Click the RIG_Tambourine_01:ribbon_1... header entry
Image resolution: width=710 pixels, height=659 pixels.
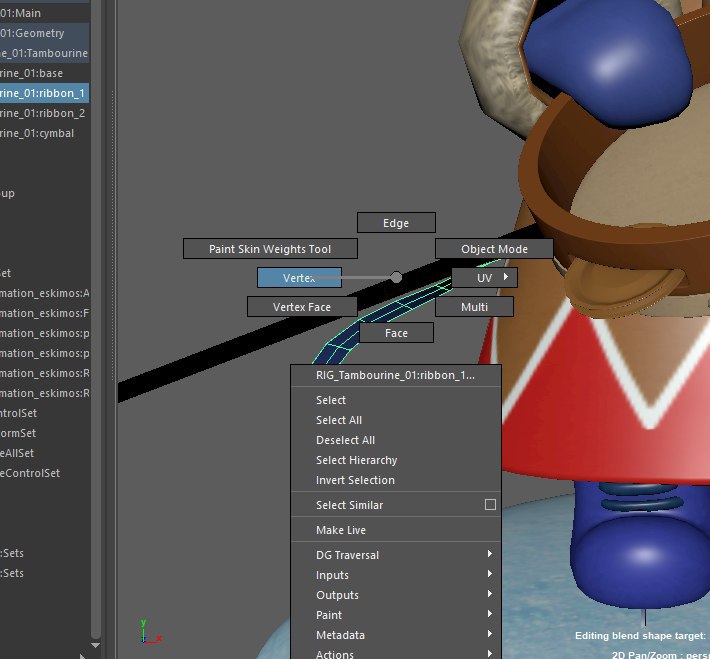(x=396, y=375)
